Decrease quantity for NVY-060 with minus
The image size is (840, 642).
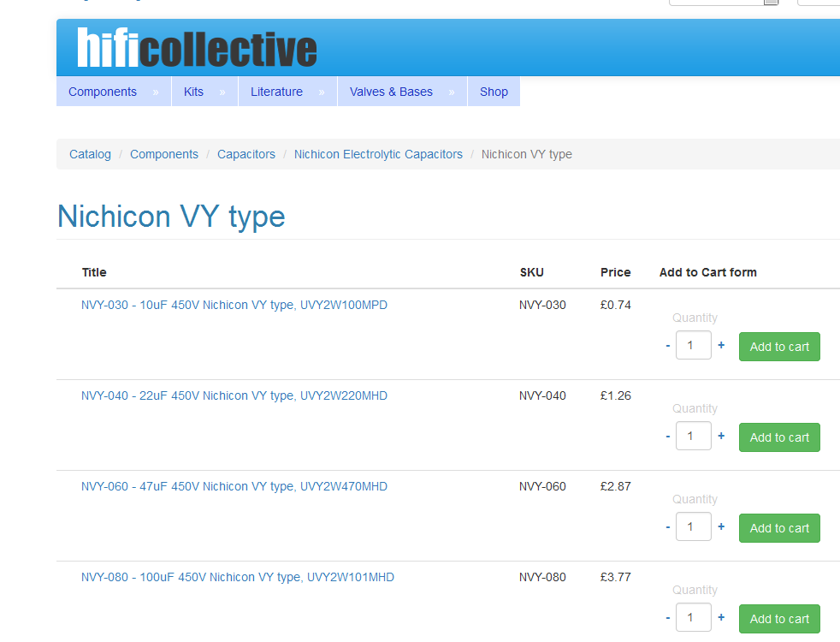(x=668, y=527)
